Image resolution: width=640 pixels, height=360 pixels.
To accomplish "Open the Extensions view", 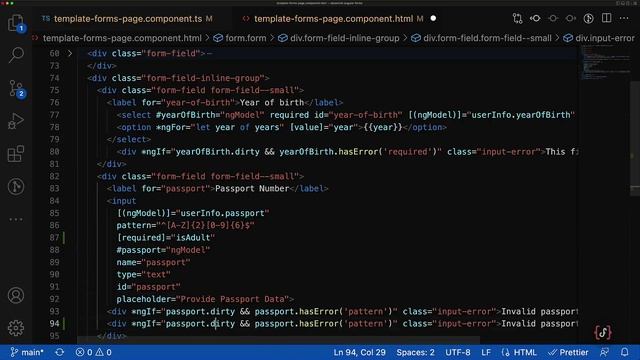I will 16,154.
